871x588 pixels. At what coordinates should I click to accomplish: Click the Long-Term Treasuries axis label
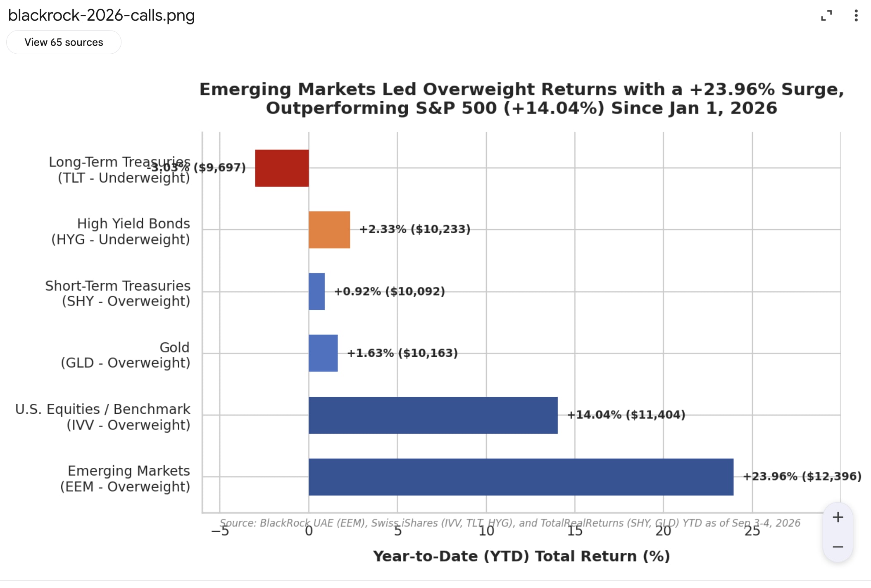[x=119, y=170]
